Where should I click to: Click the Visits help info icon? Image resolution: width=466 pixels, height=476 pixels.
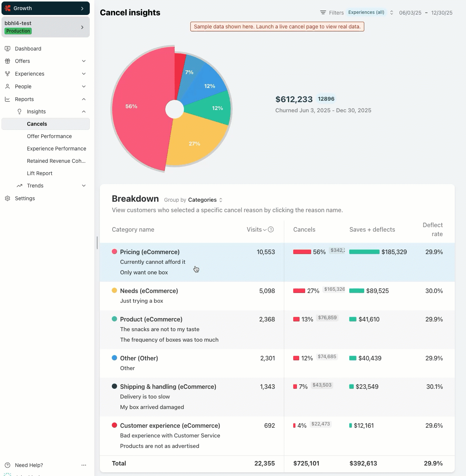coord(271,229)
